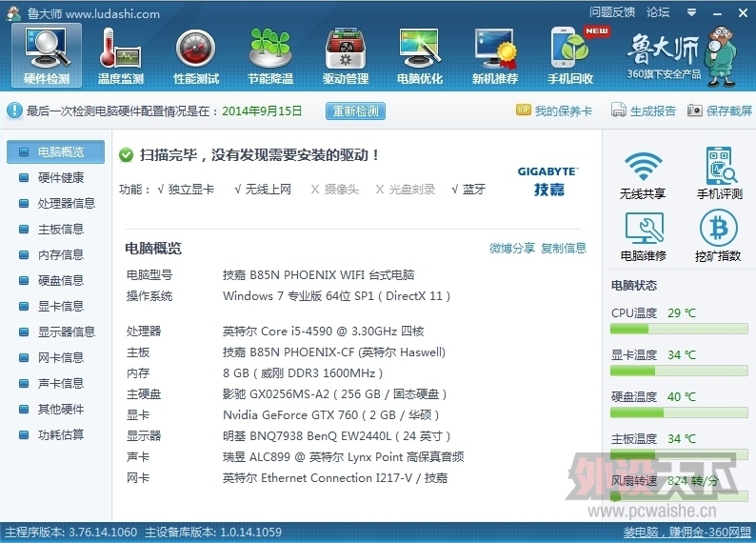756x543 pixels.
Task: Click the 影驰 GX0256MS-A2 disk text
Action: coord(334,394)
